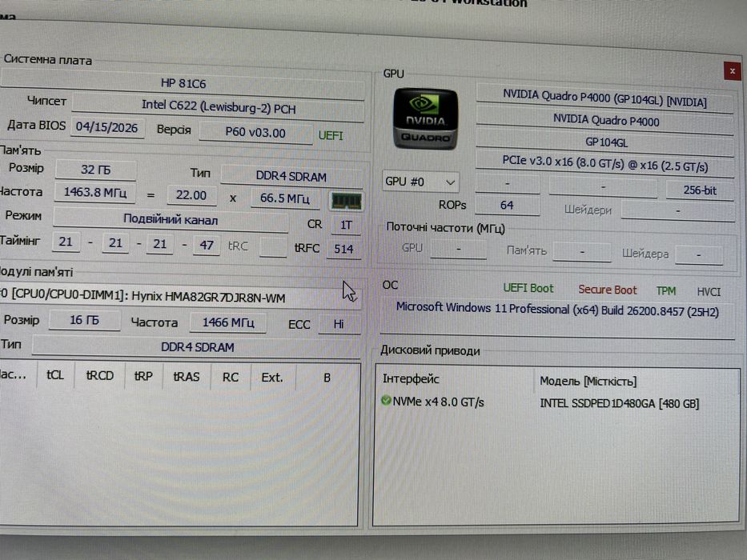
Task: Click the tRP column header
Action: coord(143,376)
